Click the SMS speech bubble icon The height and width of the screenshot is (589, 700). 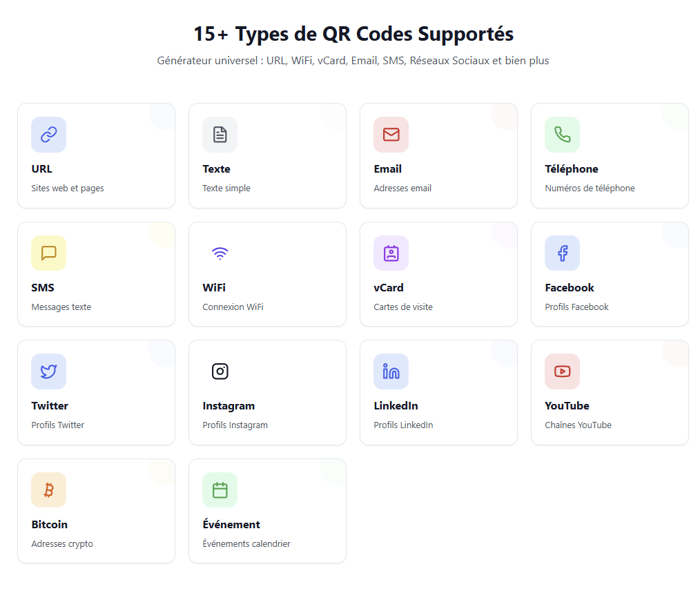tap(48, 253)
